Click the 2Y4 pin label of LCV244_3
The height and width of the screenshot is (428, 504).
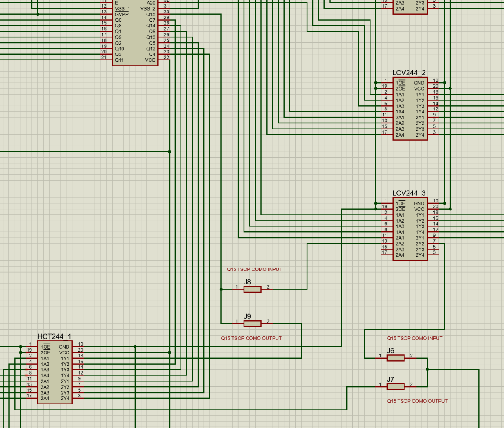click(x=420, y=255)
